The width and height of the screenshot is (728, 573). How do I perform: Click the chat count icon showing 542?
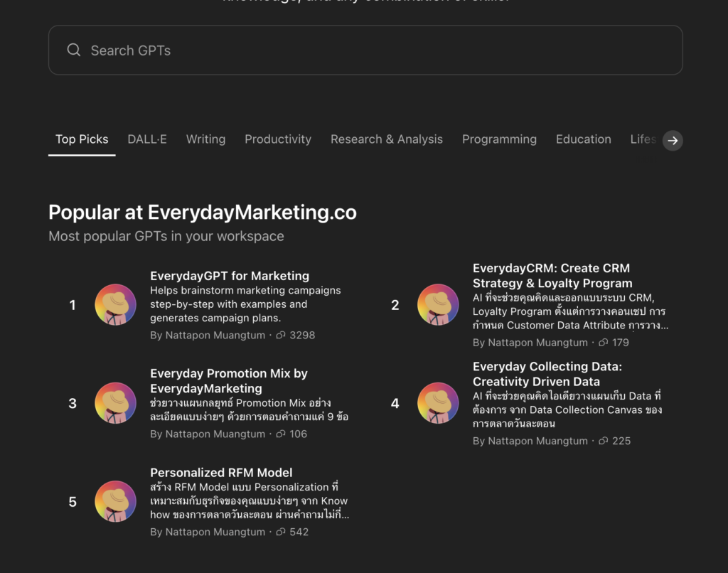coord(281,532)
